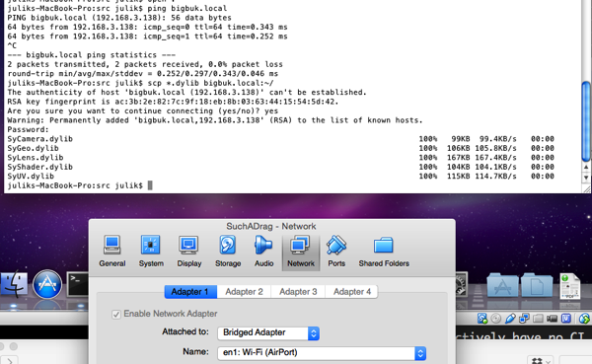
Task: Open the System settings section
Action: point(151,252)
